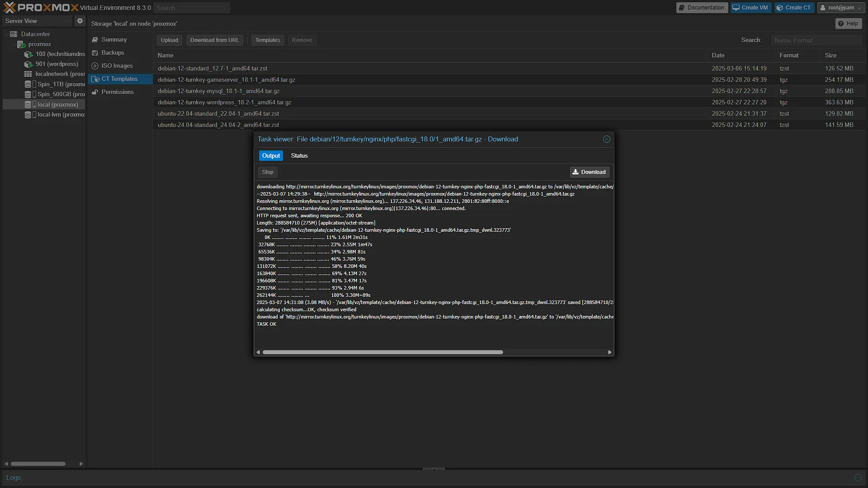Screen dimensions: 868x488
Task: Open the root@pam user menu
Action: point(842,8)
